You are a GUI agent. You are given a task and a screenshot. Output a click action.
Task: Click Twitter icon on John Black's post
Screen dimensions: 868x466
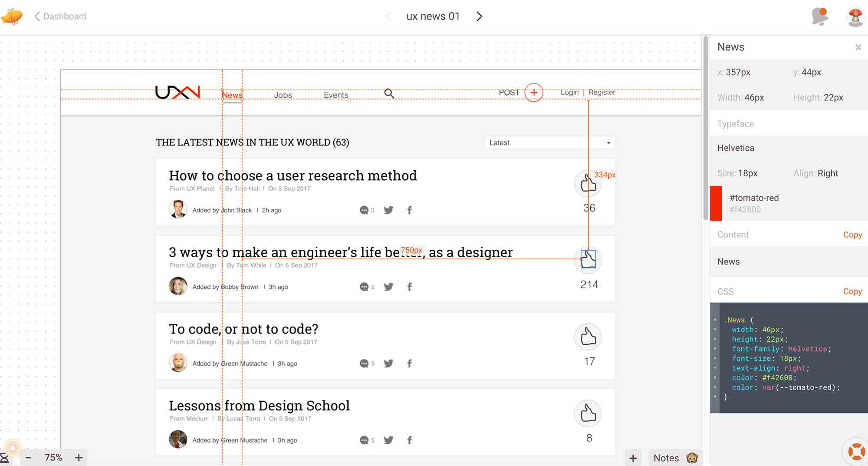click(388, 210)
